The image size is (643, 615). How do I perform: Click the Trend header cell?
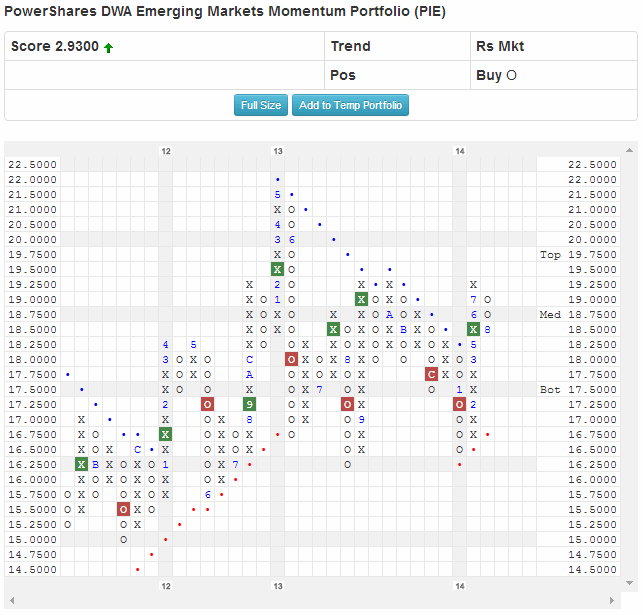tap(350, 46)
